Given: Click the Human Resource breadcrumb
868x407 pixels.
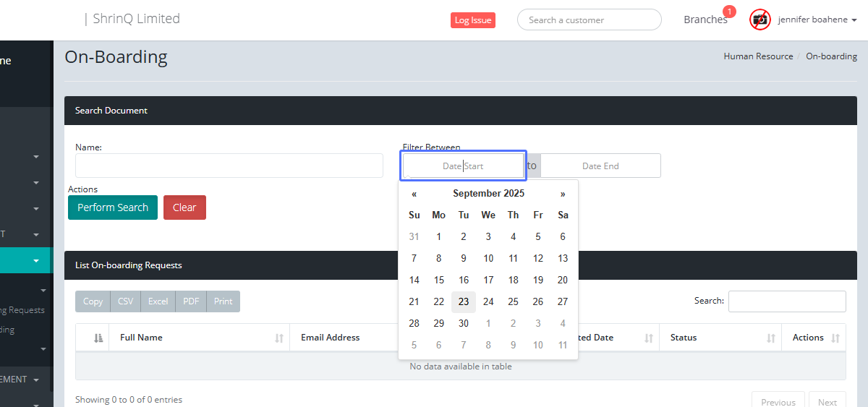Looking at the screenshot, I should pyautogui.click(x=758, y=56).
